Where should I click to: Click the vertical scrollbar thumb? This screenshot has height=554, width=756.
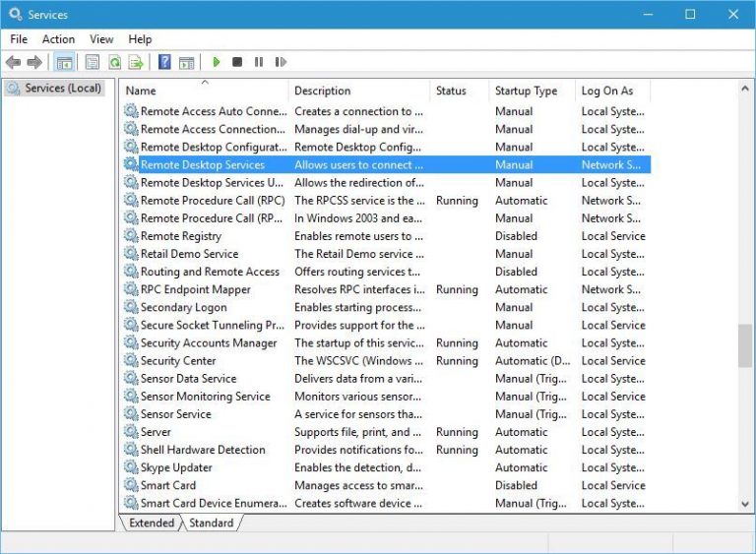tap(745, 345)
